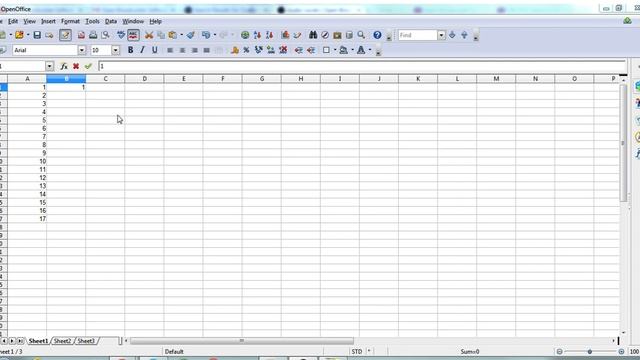Find next using down arrow icon
Image resolution: width=640 pixels, height=360 pixels.
coord(452,35)
